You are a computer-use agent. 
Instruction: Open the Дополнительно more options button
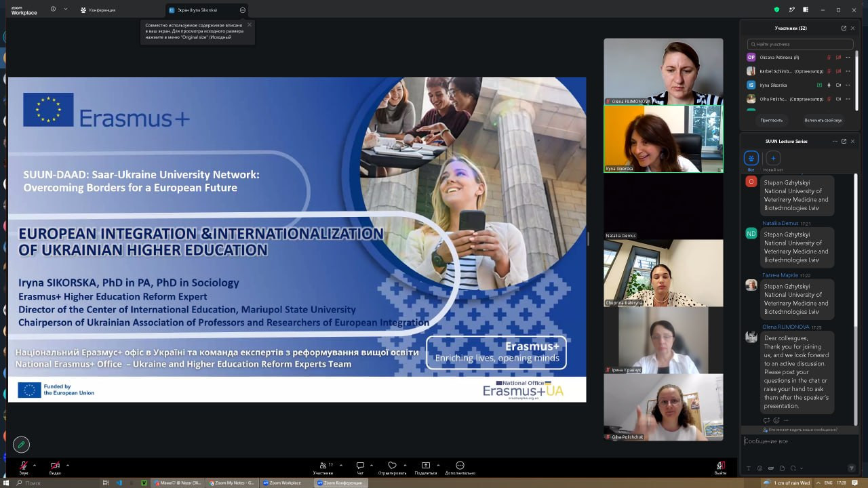[460, 468]
